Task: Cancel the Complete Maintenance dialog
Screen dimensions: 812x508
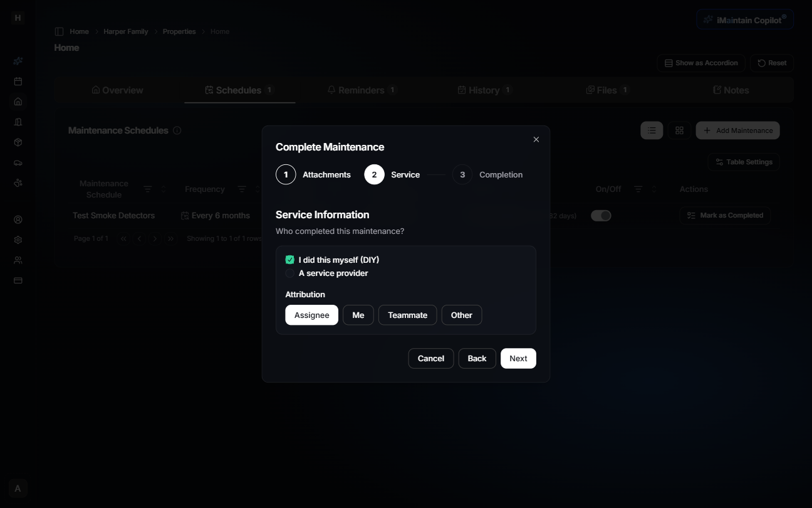Action: click(430, 358)
